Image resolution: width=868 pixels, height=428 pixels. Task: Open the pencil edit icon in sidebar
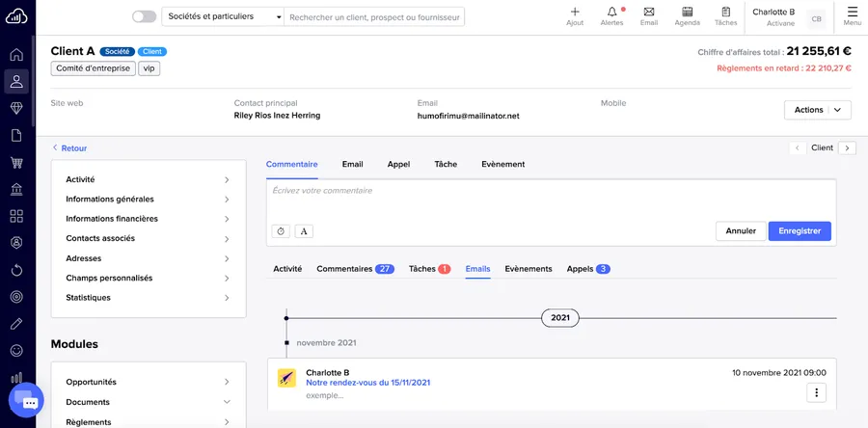pos(16,324)
